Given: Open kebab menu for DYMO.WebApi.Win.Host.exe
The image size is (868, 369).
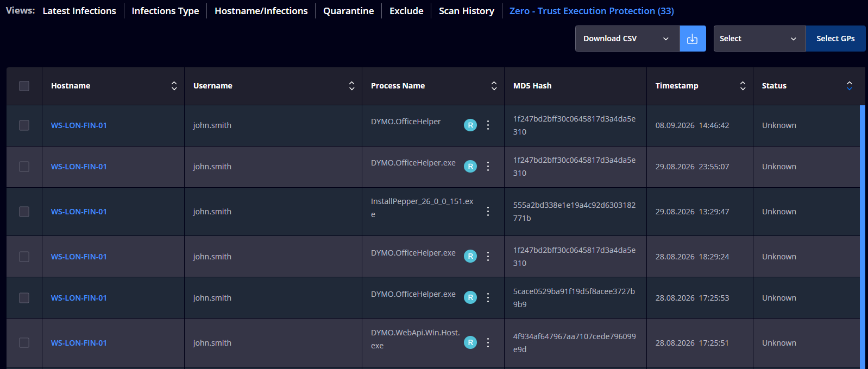Looking at the screenshot, I should coord(488,342).
